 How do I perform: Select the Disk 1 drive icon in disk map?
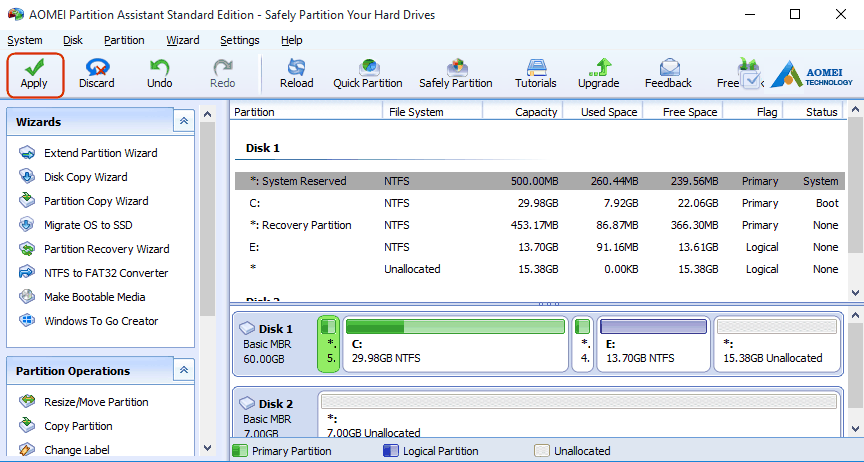(247, 329)
